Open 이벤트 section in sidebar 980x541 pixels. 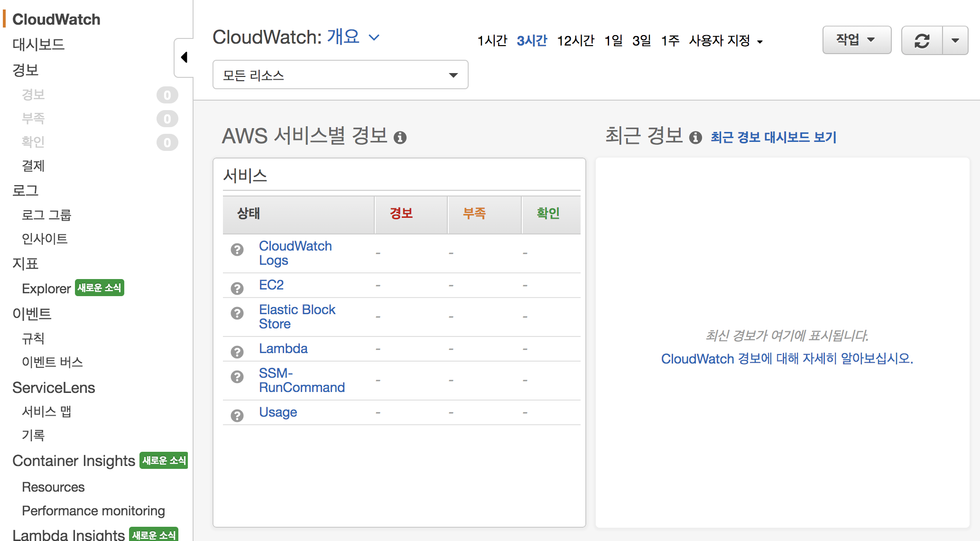coord(32,314)
